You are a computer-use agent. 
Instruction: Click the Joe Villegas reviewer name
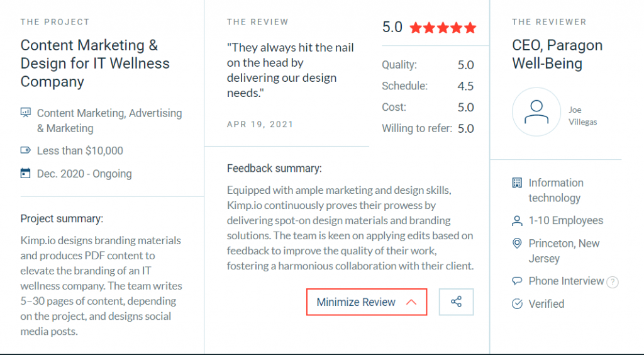[x=582, y=116]
